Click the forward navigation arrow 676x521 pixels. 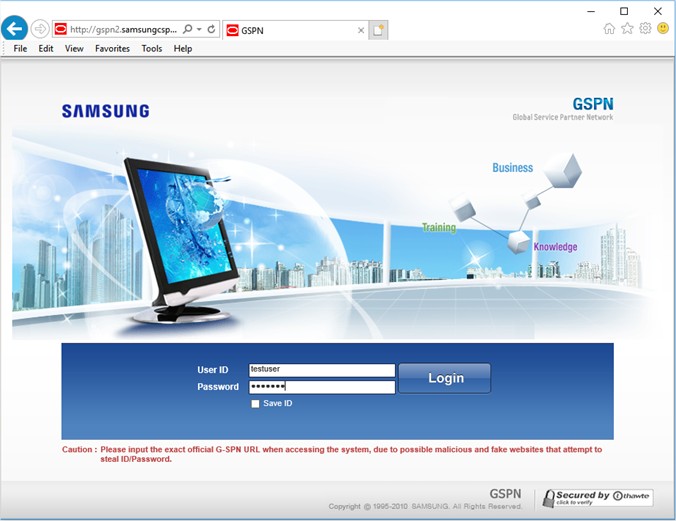[40, 29]
